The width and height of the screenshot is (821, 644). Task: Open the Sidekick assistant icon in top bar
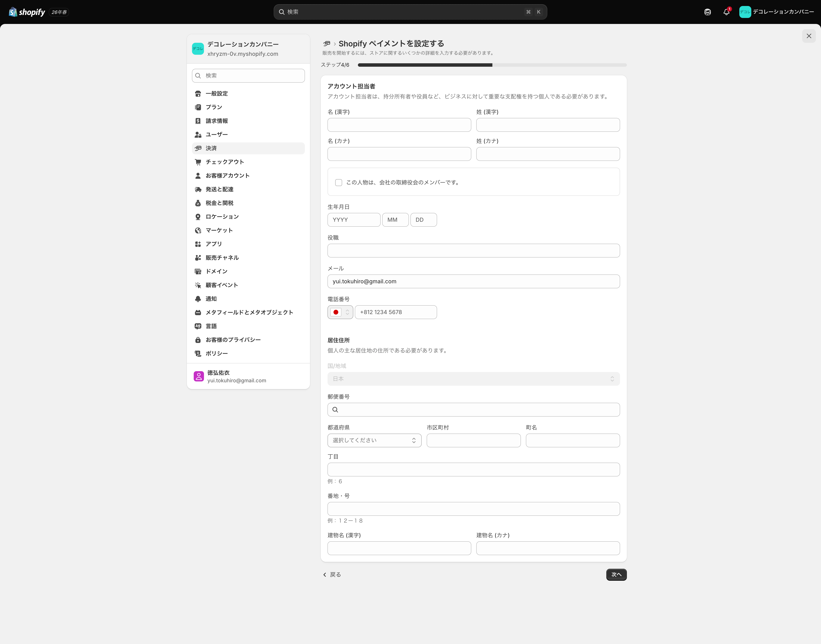(707, 12)
